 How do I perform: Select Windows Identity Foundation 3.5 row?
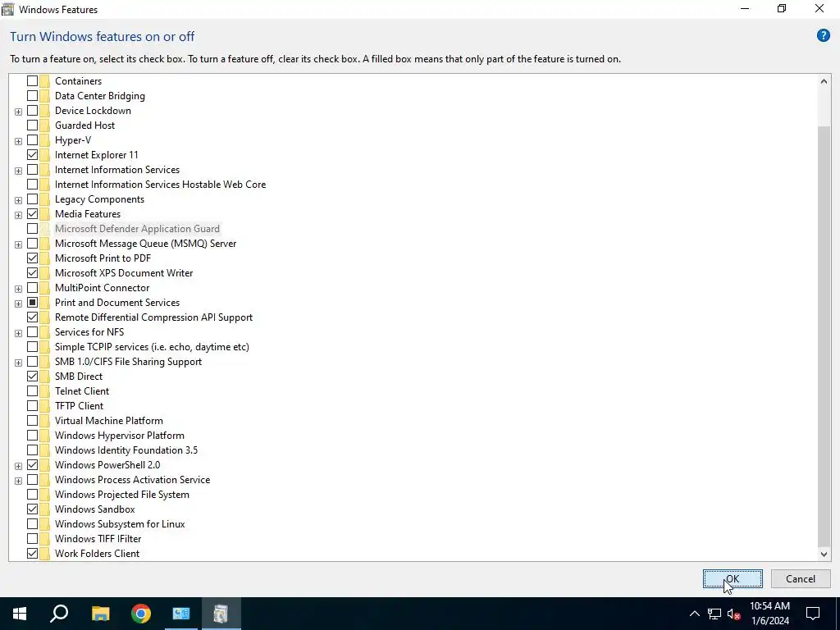[126, 450]
